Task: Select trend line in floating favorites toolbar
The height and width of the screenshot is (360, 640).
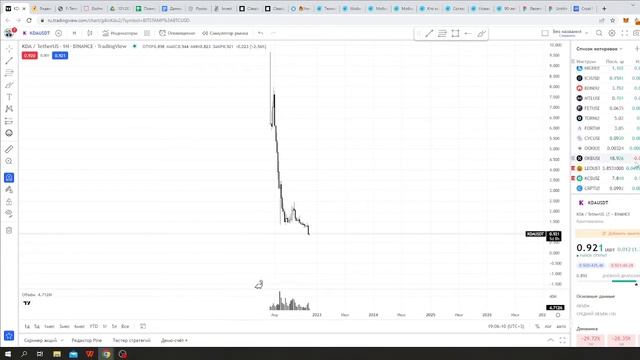Action: (429, 34)
